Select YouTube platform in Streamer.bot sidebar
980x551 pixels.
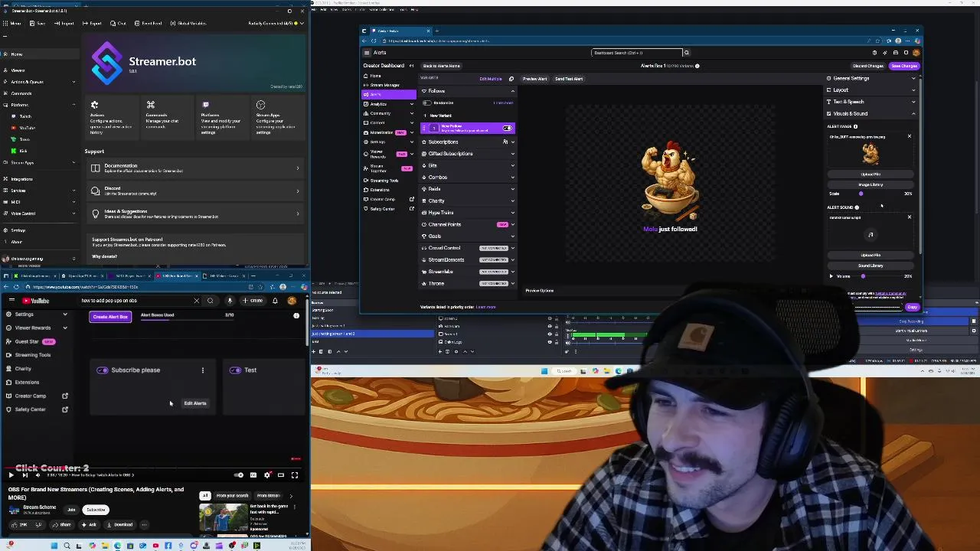(x=27, y=128)
